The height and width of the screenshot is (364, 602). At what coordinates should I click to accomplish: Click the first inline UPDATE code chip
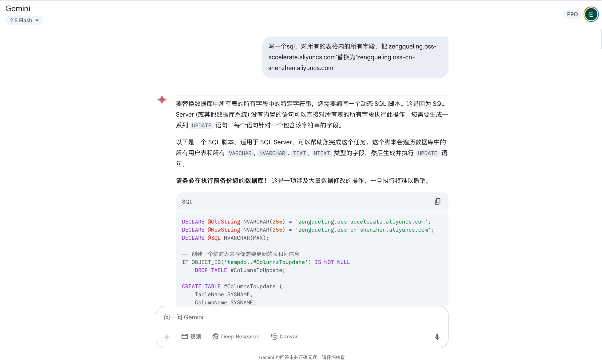[201, 125]
